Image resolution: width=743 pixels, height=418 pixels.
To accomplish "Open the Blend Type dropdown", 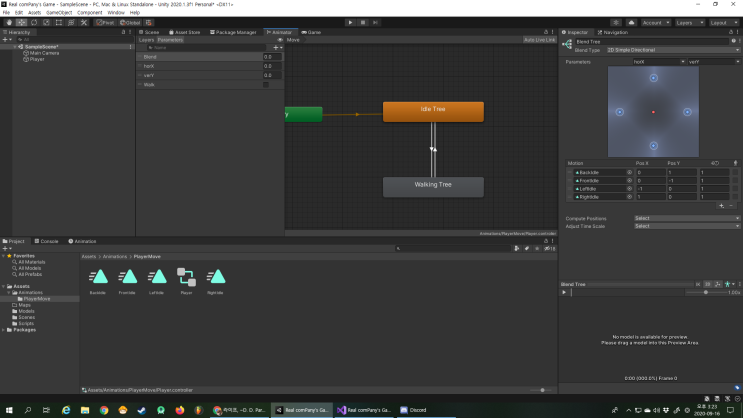I will pyautogui.click(x=673, y=50).
